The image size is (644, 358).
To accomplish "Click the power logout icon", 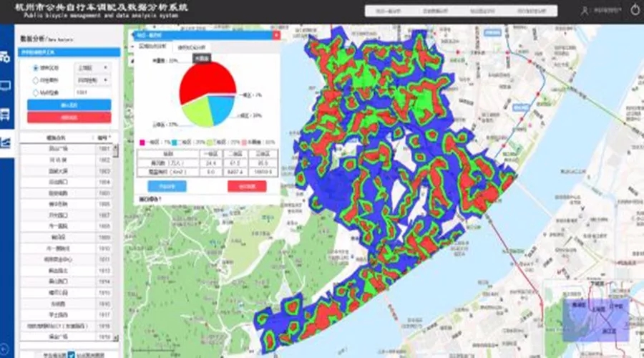I will tap(635, 10).
